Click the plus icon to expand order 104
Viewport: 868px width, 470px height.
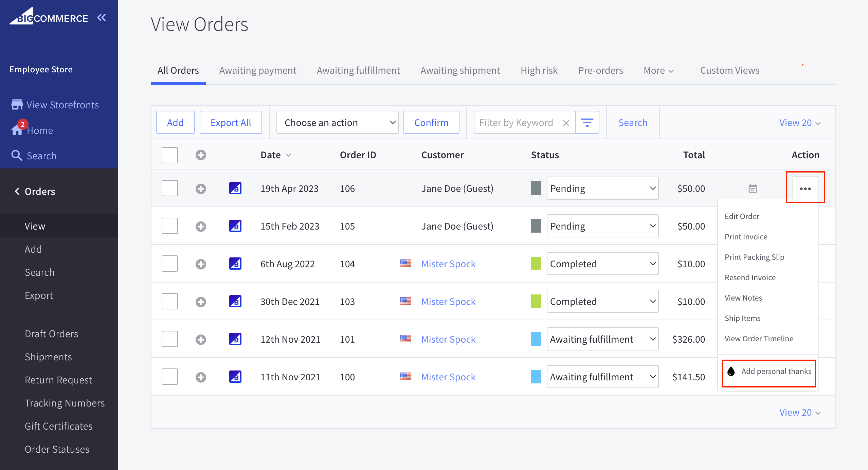[x=201, y=264]
